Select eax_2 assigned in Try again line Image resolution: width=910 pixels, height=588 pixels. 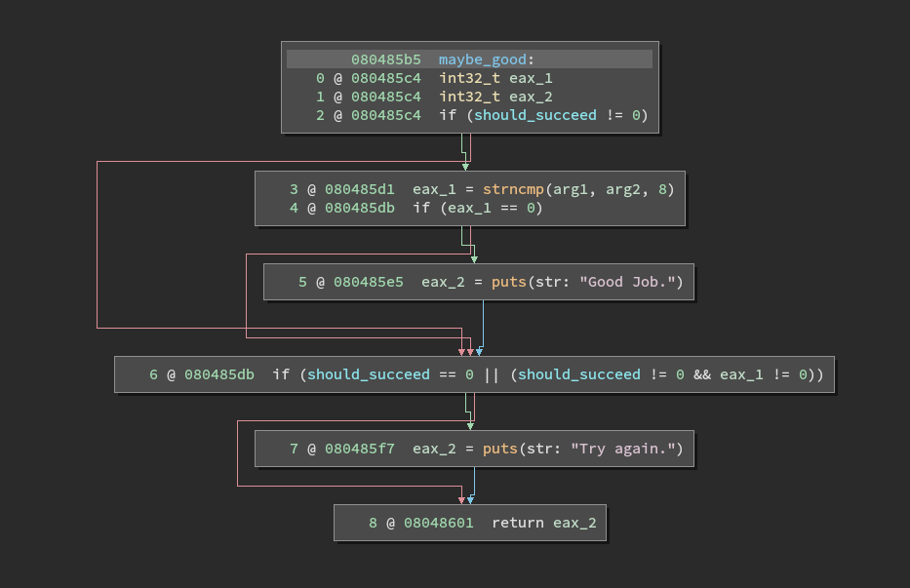coord(434,450)
